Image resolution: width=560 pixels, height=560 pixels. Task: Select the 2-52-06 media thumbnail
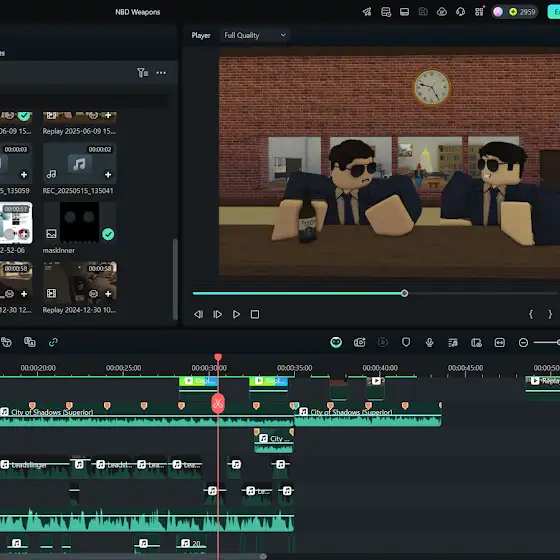click(16, 222)
